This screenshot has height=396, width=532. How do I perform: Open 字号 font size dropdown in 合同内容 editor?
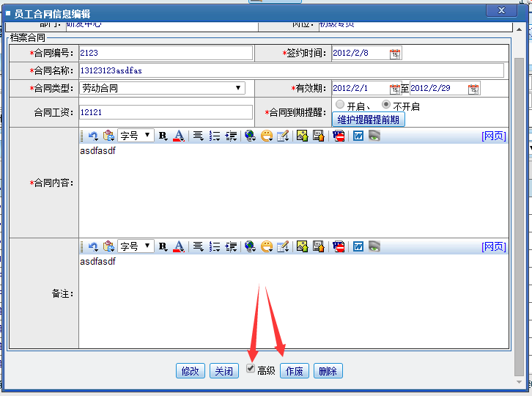[136, 136]
